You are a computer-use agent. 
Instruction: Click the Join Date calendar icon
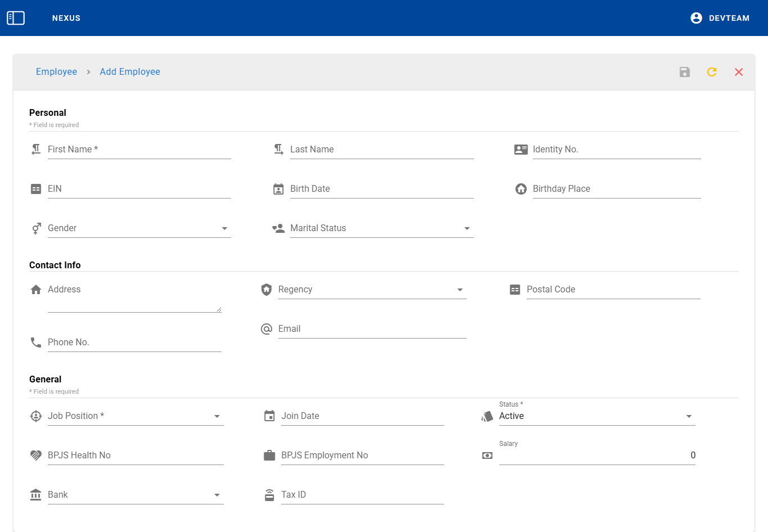point(269,416)
